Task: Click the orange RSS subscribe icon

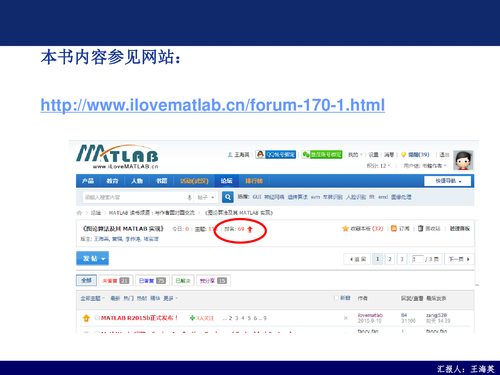Action: click(394, 228)
